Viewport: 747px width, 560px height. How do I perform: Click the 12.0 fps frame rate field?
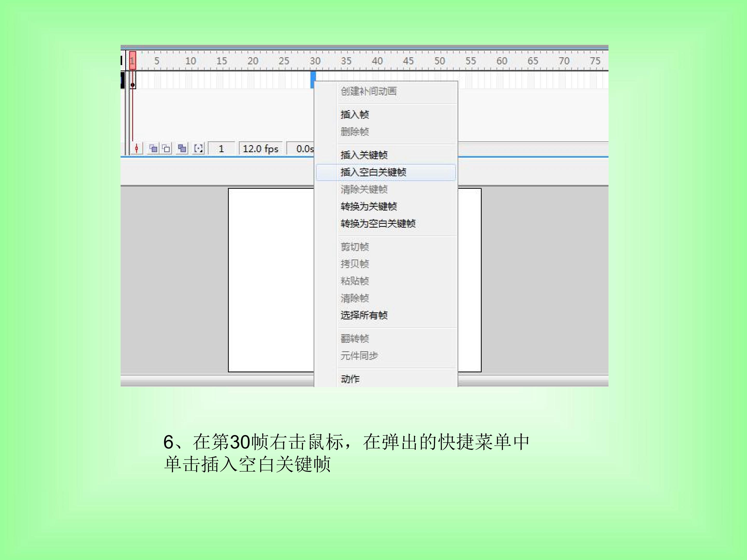260,149
